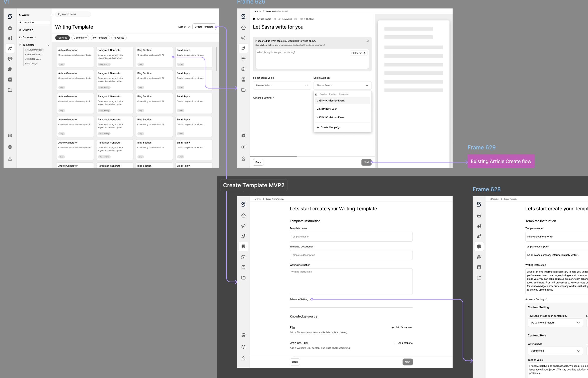
Task: Open the Select brand voice dropdown
Action: tap(282, 85)
